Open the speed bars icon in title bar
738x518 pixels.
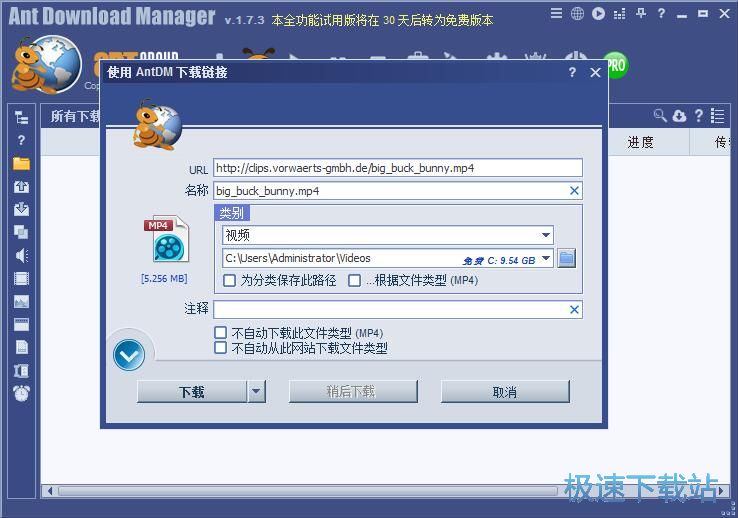(619, 14)
